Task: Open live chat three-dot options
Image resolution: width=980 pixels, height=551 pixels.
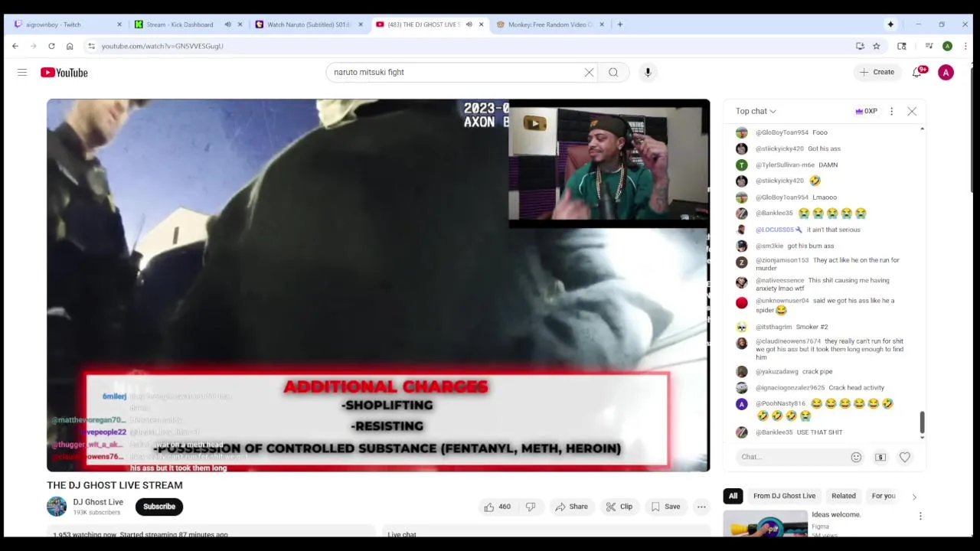Action: [891, 111]
